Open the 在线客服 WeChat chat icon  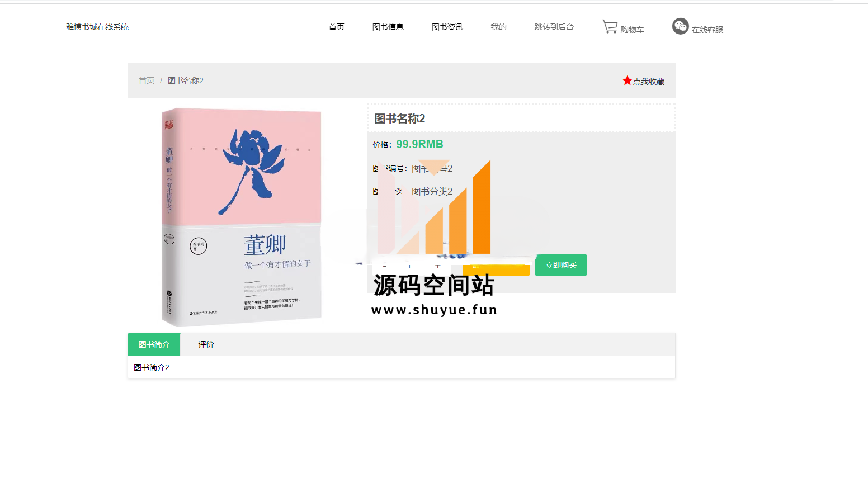[x=681, y=26]
